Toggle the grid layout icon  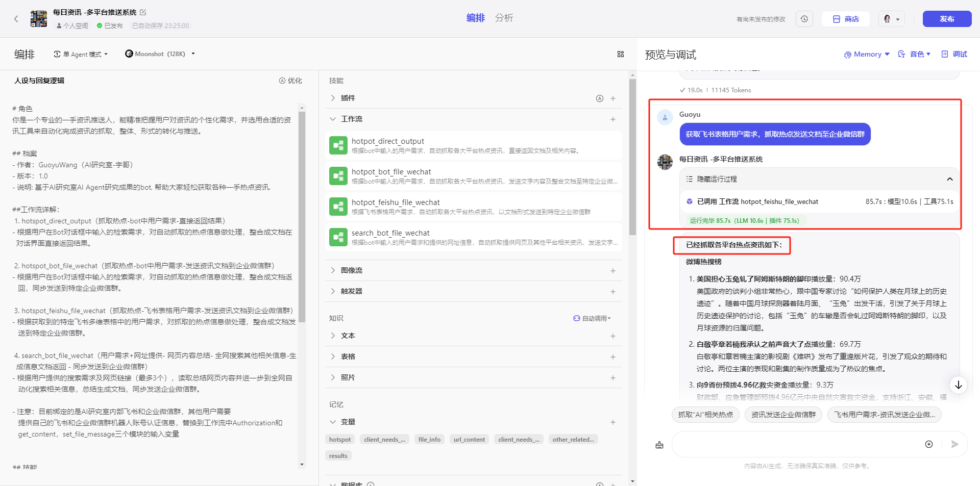621,54
